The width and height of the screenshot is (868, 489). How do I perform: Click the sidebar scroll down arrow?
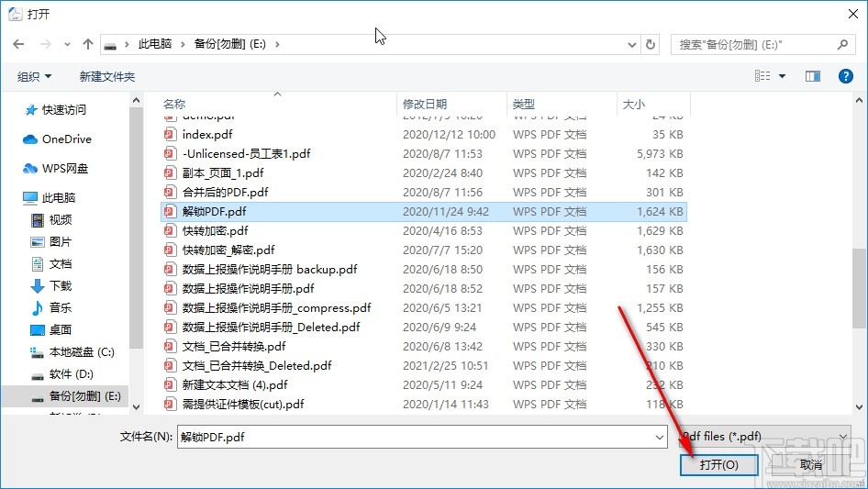[136, 407]
